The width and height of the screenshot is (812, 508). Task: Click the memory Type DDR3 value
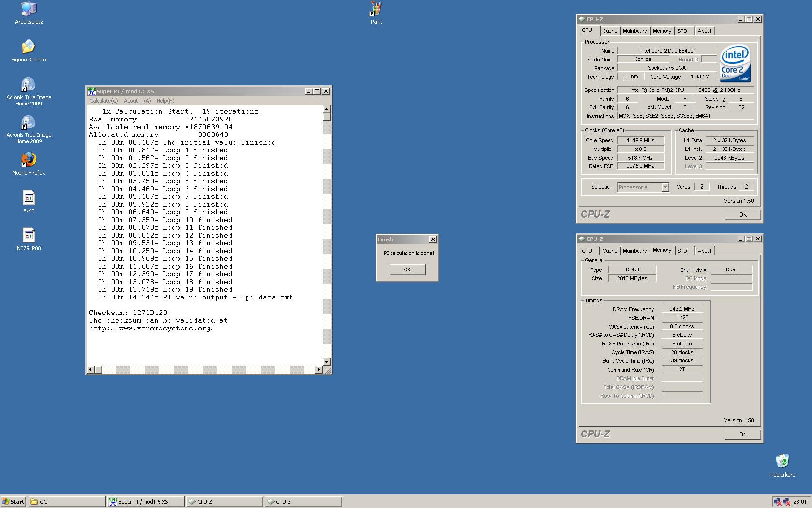coord(632,269)
